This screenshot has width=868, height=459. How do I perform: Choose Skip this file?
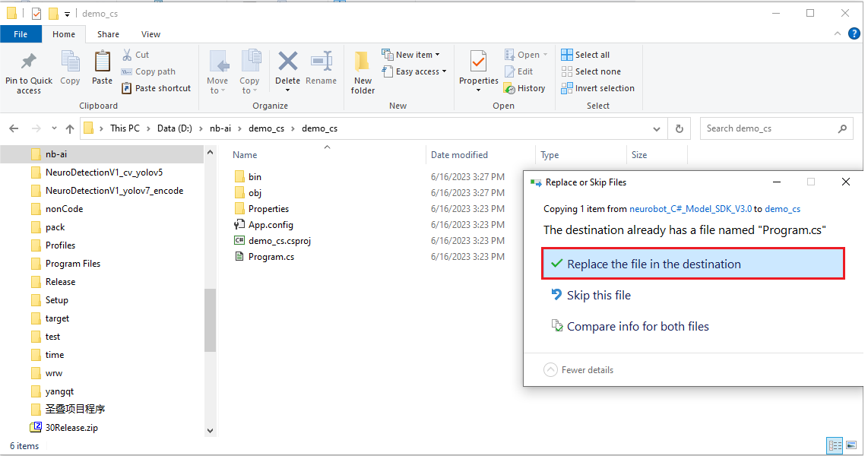[x=598, y=295]
